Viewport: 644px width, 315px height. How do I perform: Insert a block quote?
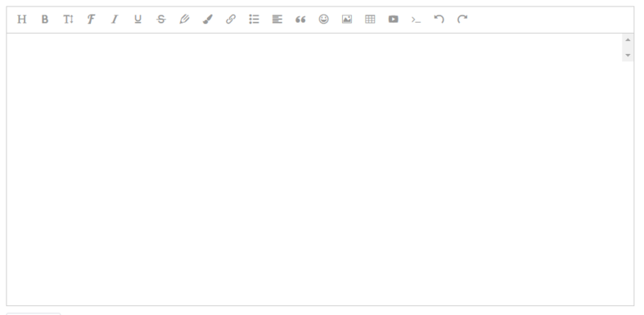click(x=300, y=19)
